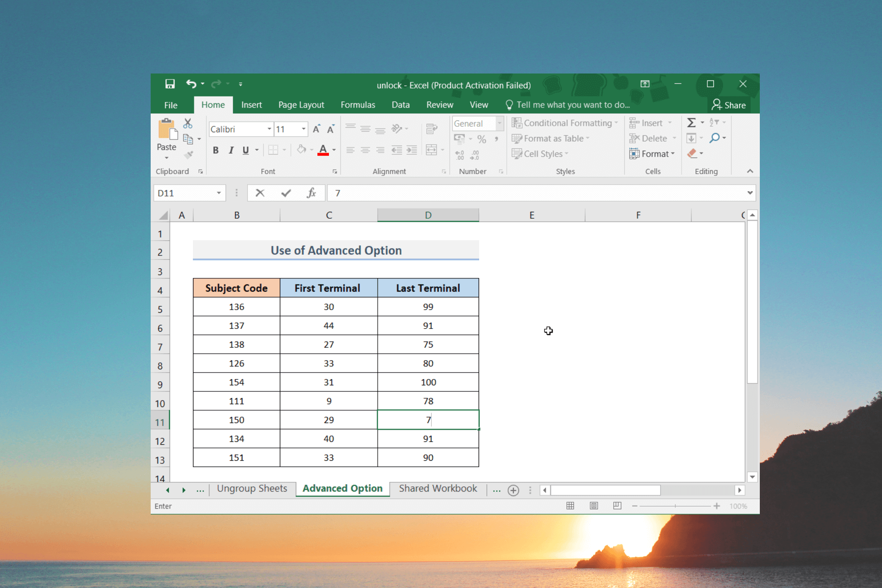This screenshot has width=882, height=588.
Task: Toggle Top Align vertical alignment
Action: [350, 128]
